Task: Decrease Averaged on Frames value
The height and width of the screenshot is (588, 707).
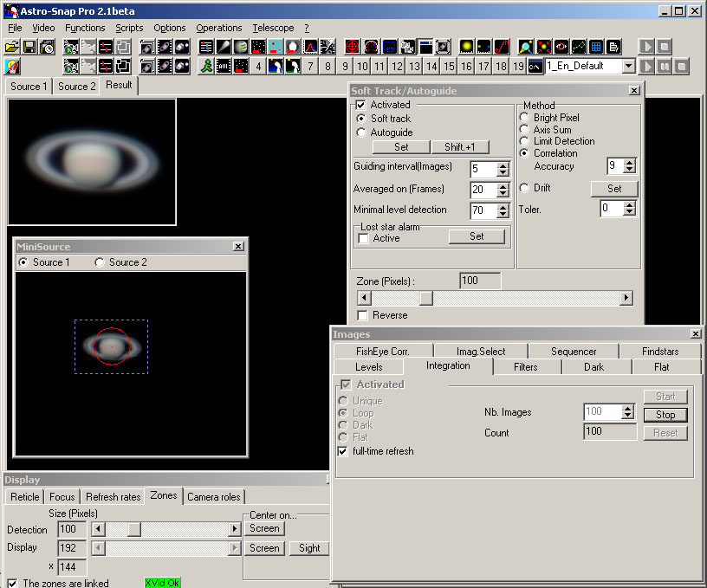Action: click(x=503, y=194)
